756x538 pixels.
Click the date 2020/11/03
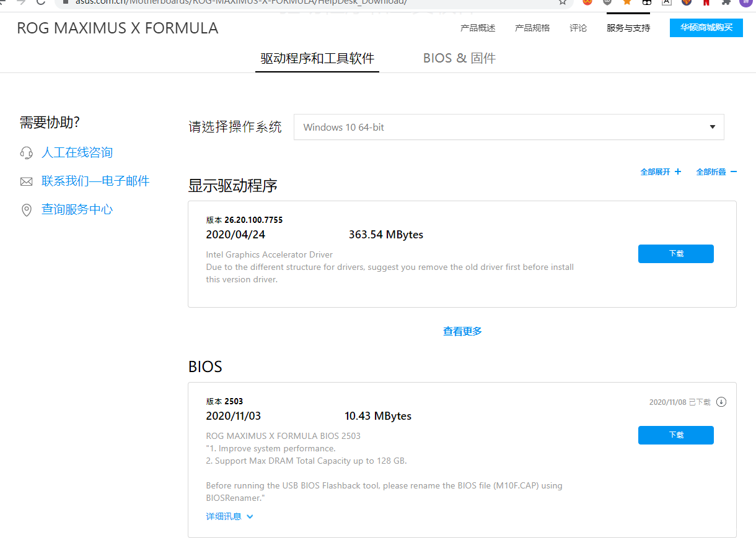pyautogui.click(x=234, y=416)
